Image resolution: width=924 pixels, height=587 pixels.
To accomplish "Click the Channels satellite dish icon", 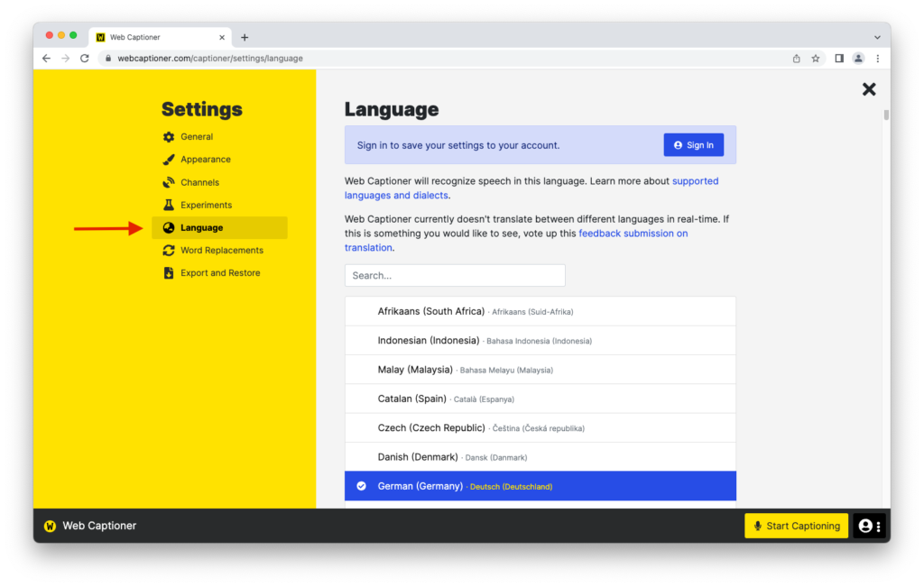I will [169, 182].
